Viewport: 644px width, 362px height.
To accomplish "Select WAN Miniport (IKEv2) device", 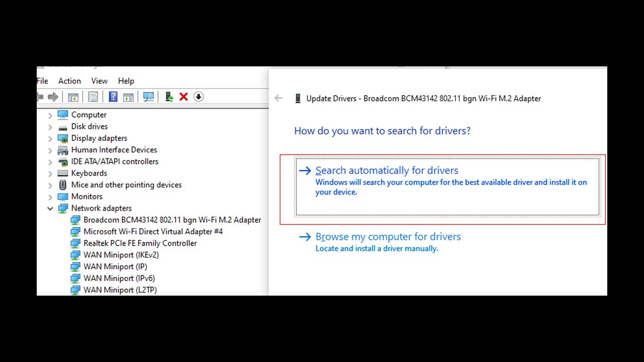I will point(121,255).
